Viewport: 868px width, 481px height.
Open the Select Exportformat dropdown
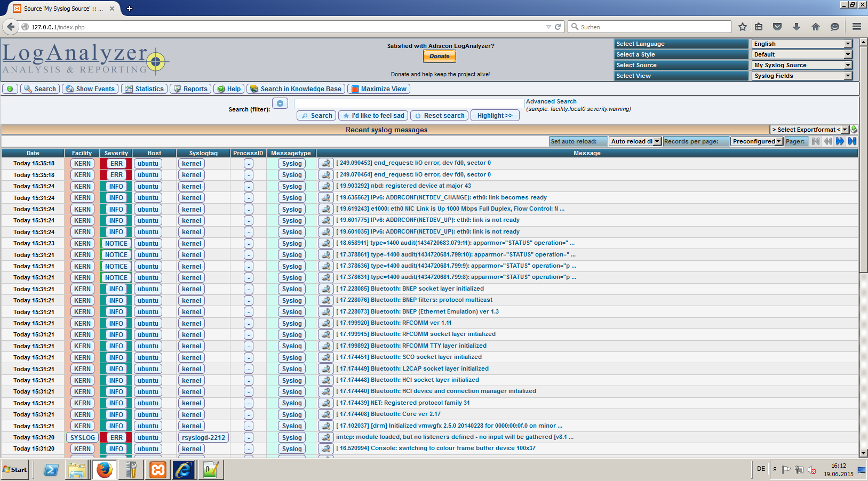809,130
